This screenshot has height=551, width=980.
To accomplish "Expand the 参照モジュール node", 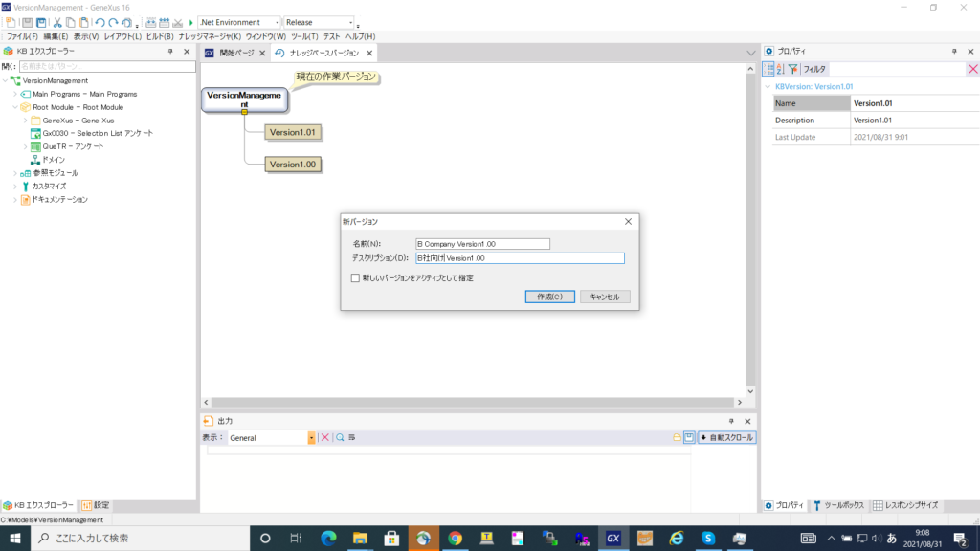I will pyautogui.click(x=15, y=173).
